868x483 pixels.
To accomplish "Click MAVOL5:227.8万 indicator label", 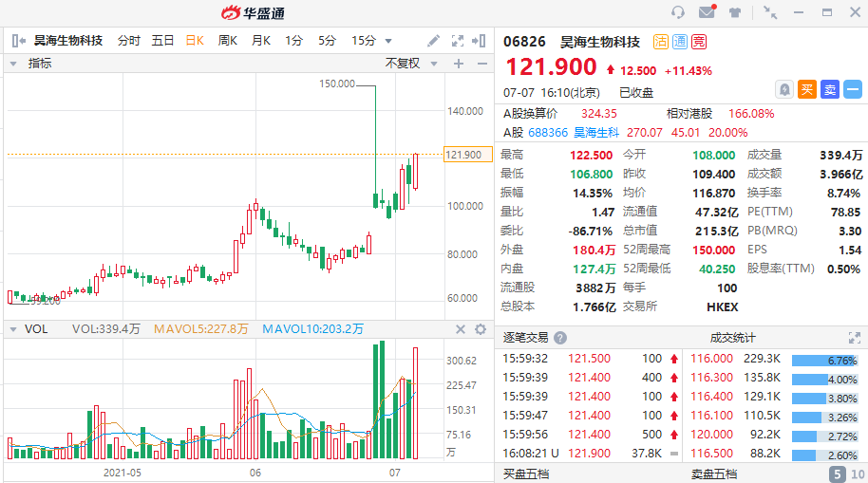I will (201, 329).
